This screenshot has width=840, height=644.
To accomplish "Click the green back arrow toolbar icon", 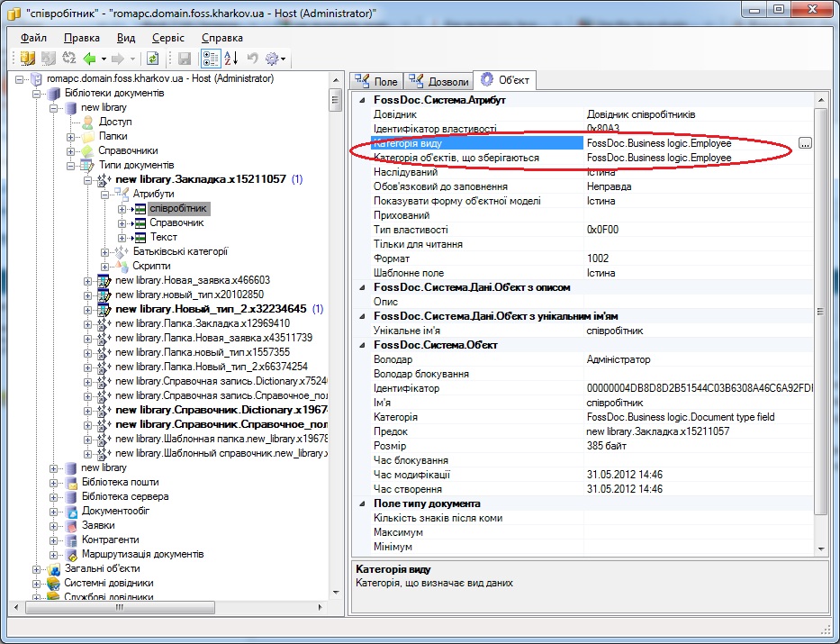I will coord(89,59).
